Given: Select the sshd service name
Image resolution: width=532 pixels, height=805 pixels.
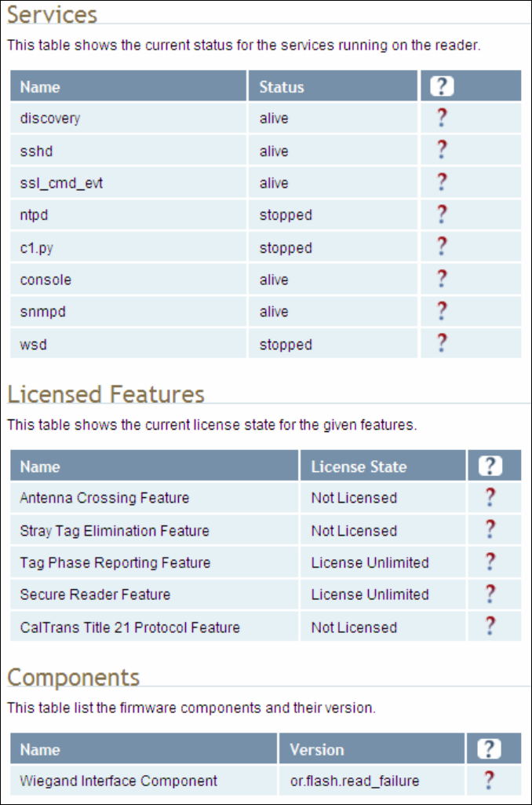Looking at the screenshot, I should [x=36, y=151].
